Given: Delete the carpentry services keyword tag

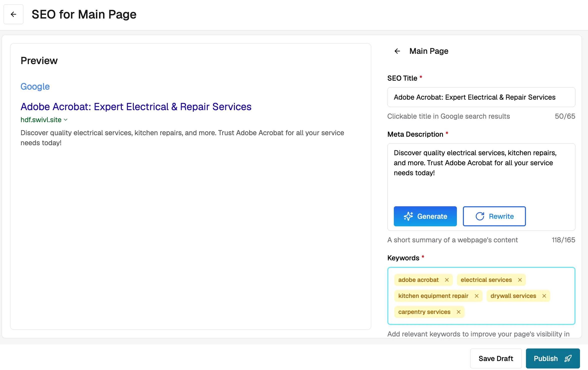Looking at the screenshot, I should click(459, 312).
